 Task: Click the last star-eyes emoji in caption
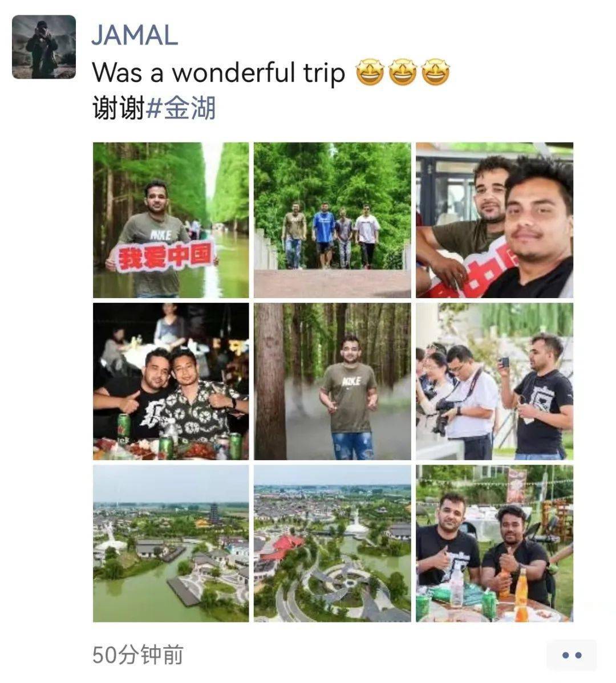click(x=436, y=72)
